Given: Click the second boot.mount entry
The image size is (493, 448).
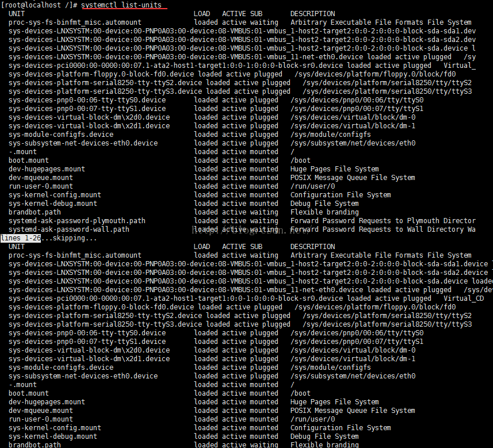Looking at the screenshot, I should coord(29,393).
